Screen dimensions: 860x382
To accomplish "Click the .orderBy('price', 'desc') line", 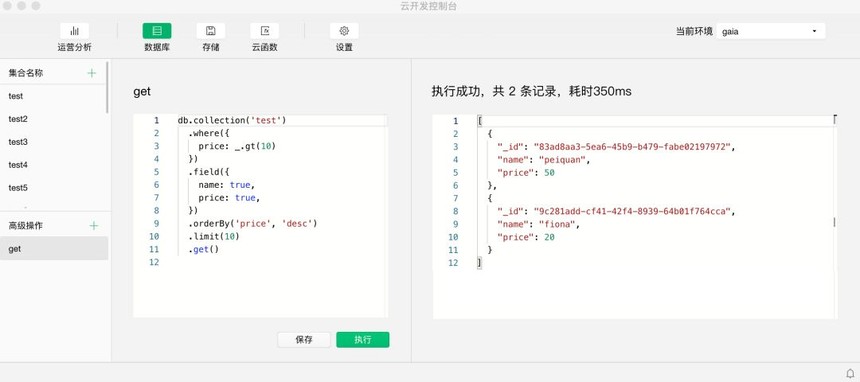I will [x=253, y=223].
